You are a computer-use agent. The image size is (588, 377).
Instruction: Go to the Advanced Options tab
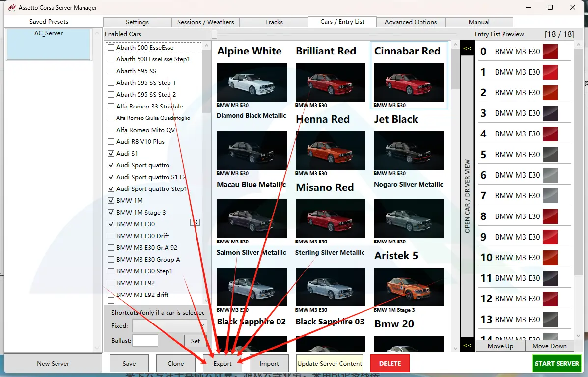pos(411,22)
